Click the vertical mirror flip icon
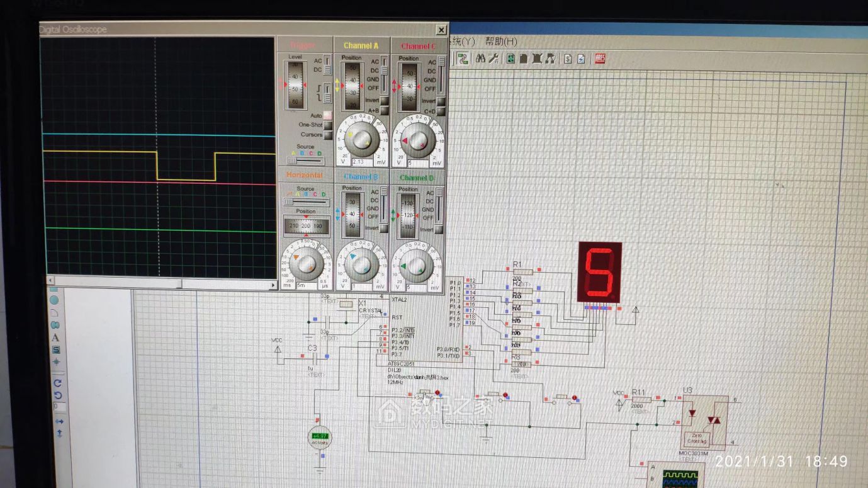 pyautogui.click(x=60, y=433)
